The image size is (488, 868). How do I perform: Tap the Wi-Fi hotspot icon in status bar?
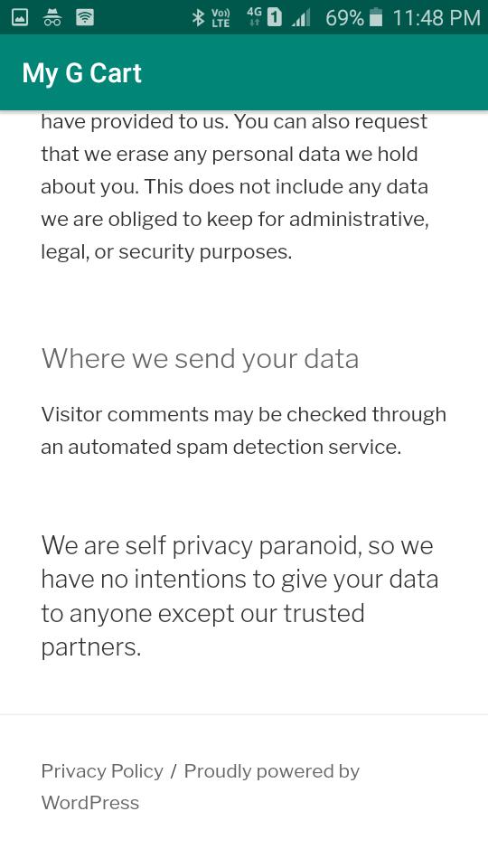[x=85, y=18]
